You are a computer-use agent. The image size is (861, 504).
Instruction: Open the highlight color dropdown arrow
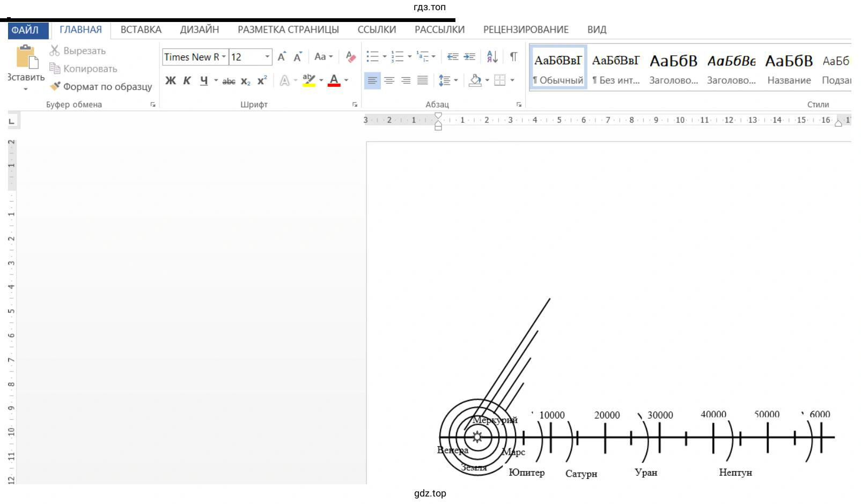tap(321, 80)
